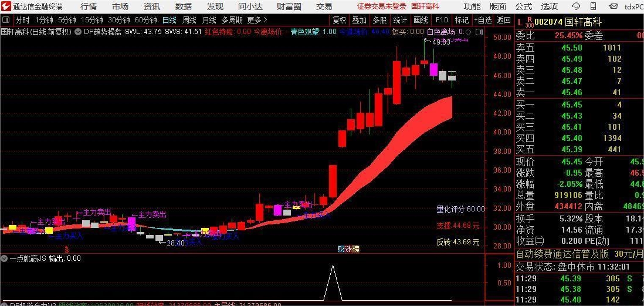Screen dimensions: 644x306
Task: Click the 叠加 overlay button
Action: [x=360, y=20]
